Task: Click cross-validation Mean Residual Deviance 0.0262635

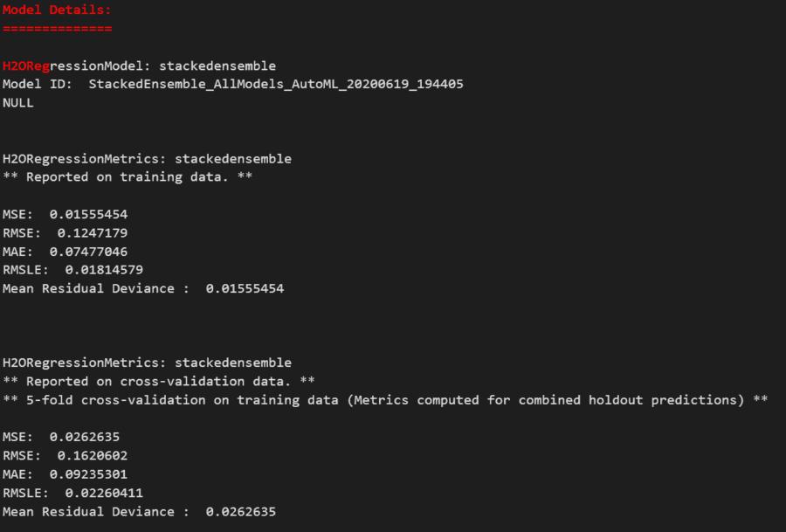Action: (x=240, y=511)
